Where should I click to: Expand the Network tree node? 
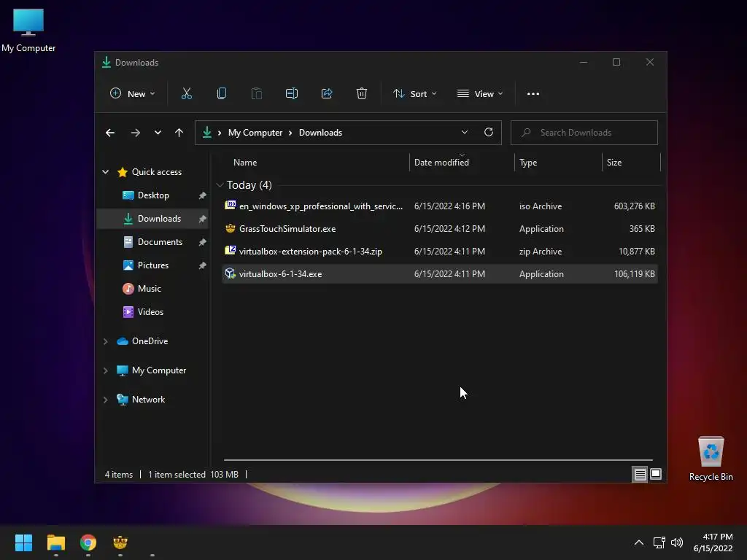tap(105, 400)
